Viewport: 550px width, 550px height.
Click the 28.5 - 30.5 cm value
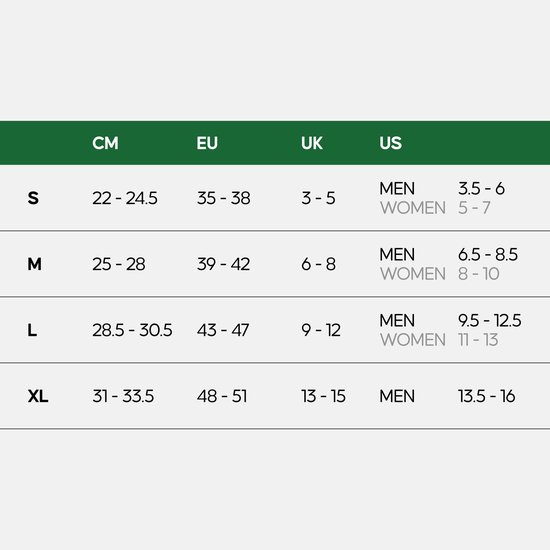point(132,330)
